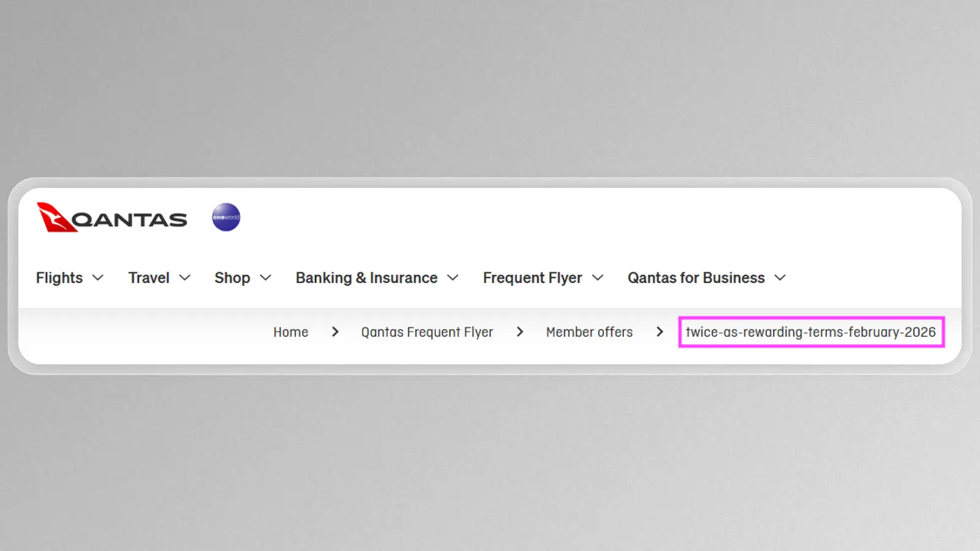Screen dimensions: 980x551
Task: Expand the chevron beside Shop
Action: click(x=265, y=278)
